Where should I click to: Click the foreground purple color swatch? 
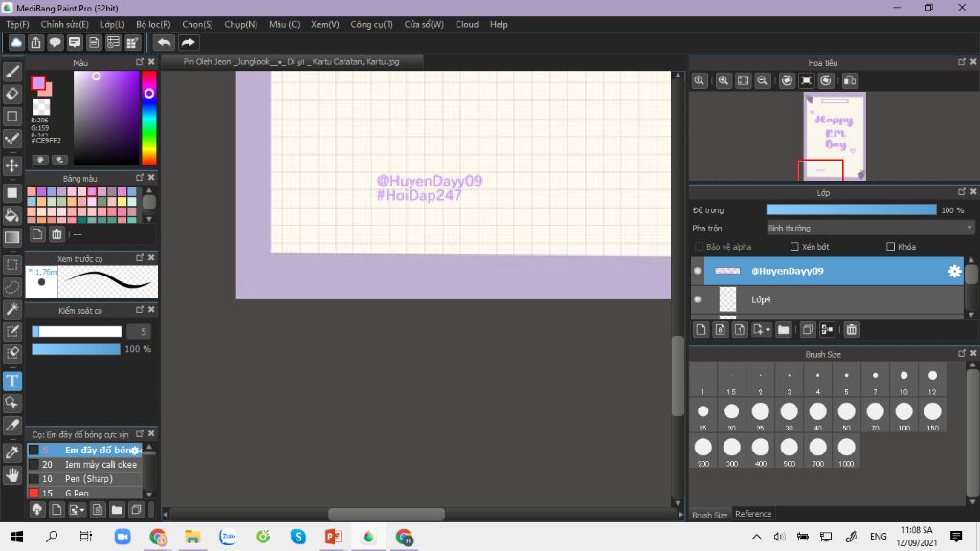[38, 82]
